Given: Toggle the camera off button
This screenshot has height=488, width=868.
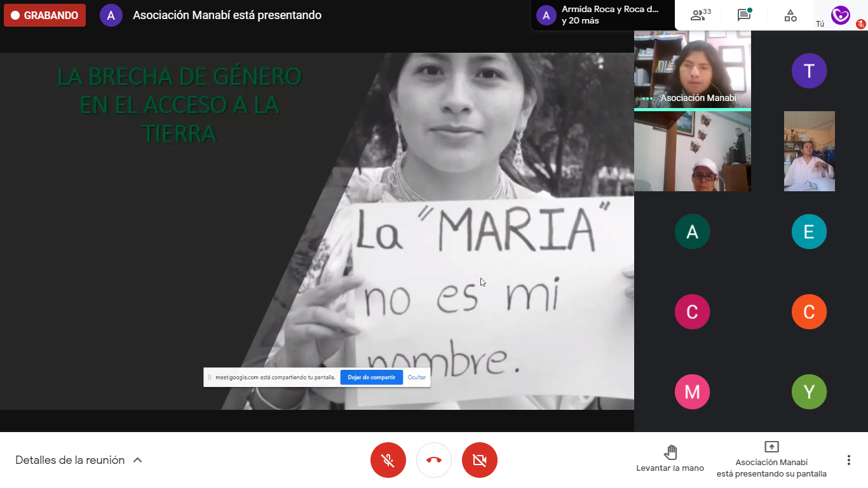Looking at the screenshot, I should [480, 460].
